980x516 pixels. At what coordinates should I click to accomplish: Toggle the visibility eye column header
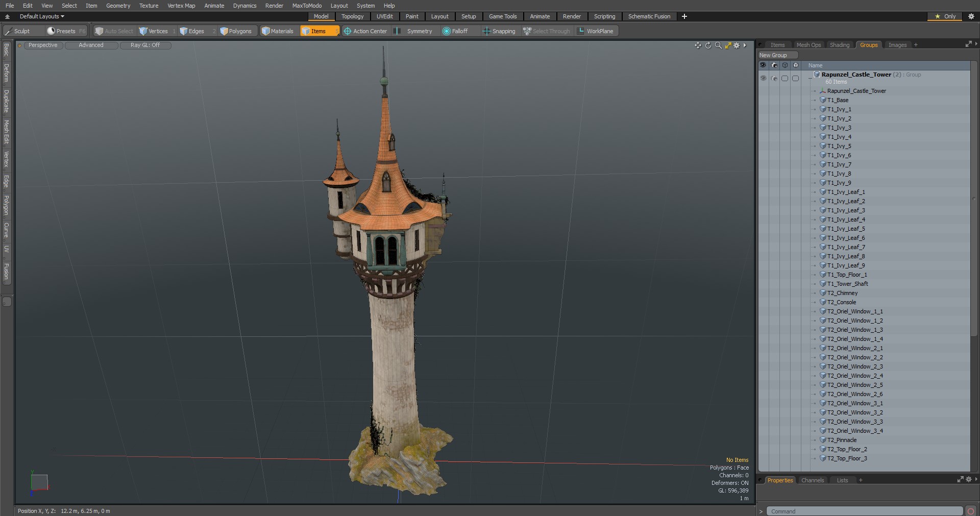[763, 65]
